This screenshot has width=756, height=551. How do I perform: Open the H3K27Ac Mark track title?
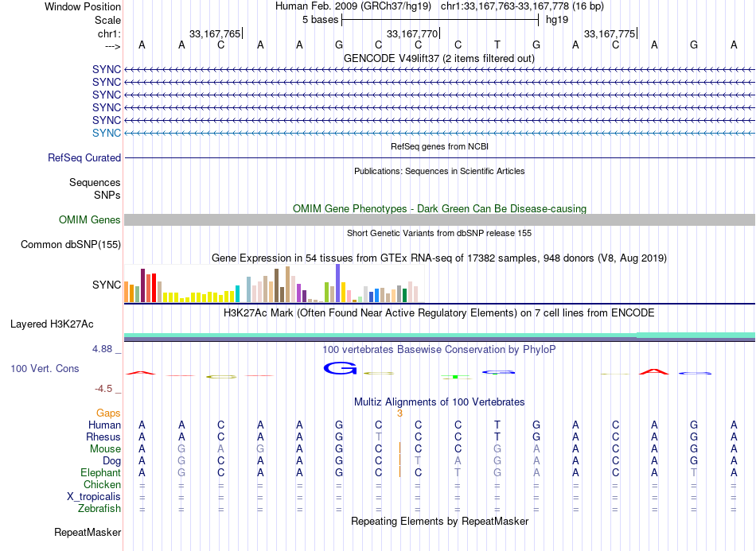[x=439, y=313]
